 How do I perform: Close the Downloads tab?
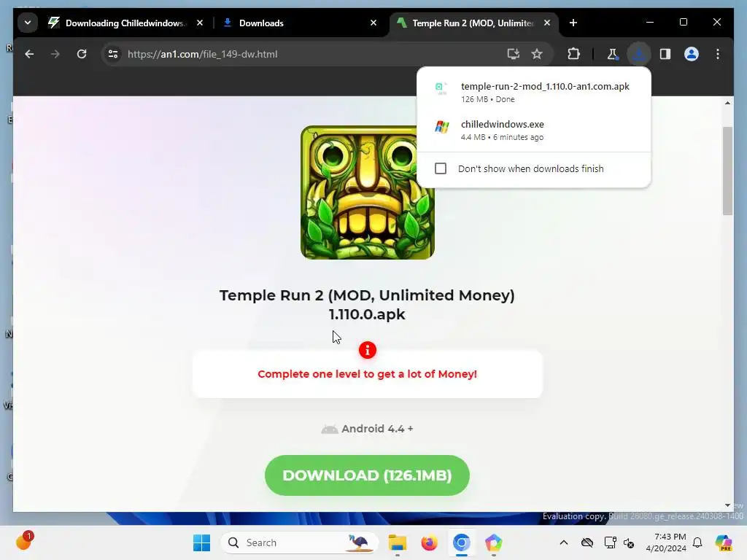tap(373, 23)
